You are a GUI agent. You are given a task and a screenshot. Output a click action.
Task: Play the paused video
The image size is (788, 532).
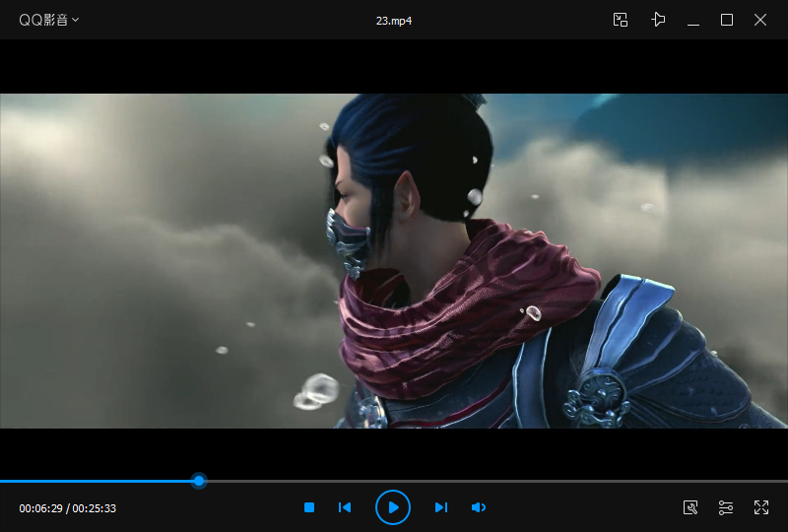393,507
